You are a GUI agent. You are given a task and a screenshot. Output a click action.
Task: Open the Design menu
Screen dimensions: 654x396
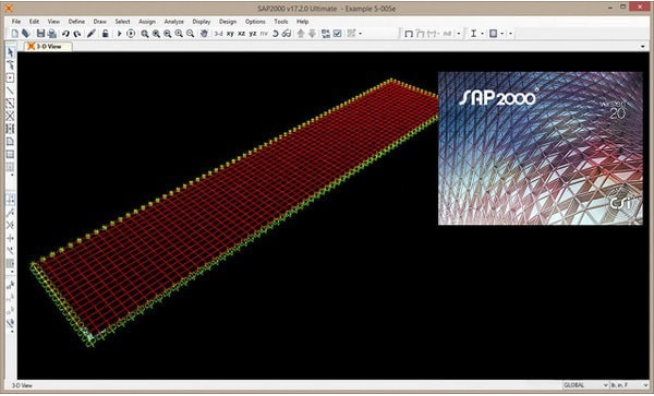click(x=228, y=21)
